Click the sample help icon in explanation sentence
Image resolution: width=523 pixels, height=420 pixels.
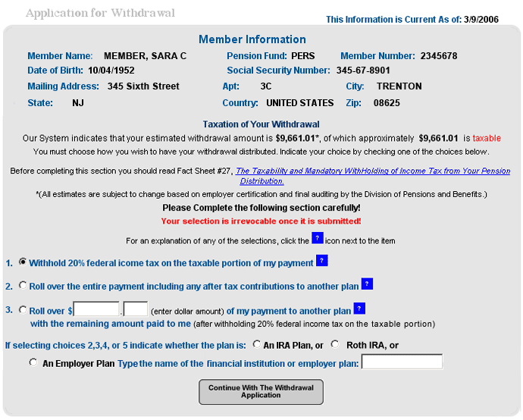(317, 238)
